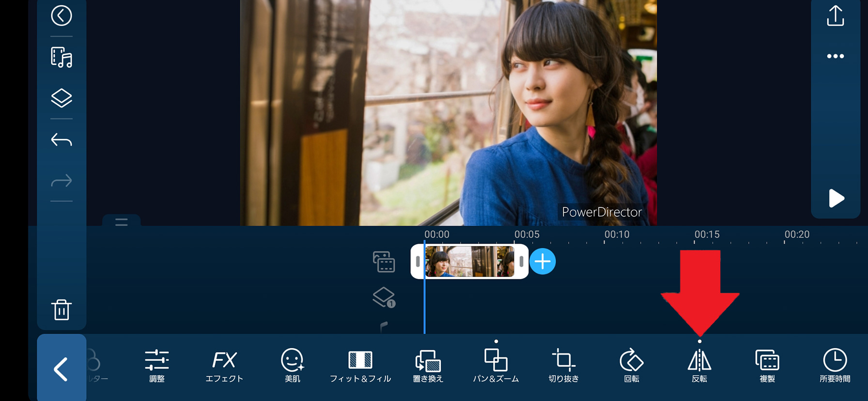Screen dimensions: 868x401
Task: Redo the last undone edit
Action: pos(62,181)
